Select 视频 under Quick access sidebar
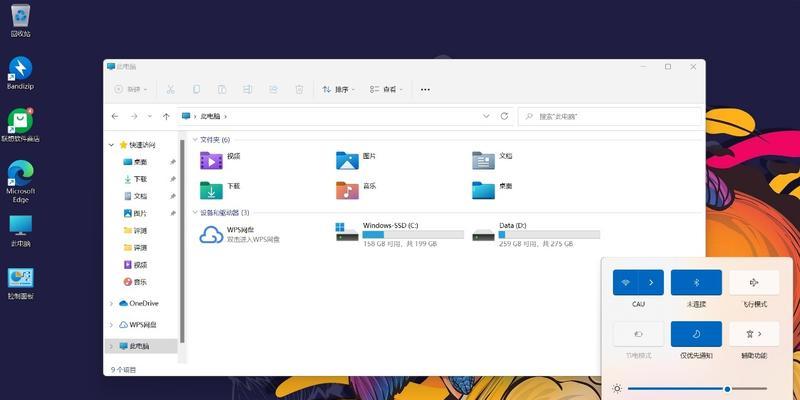800x400 pixels. pos(135,265)
